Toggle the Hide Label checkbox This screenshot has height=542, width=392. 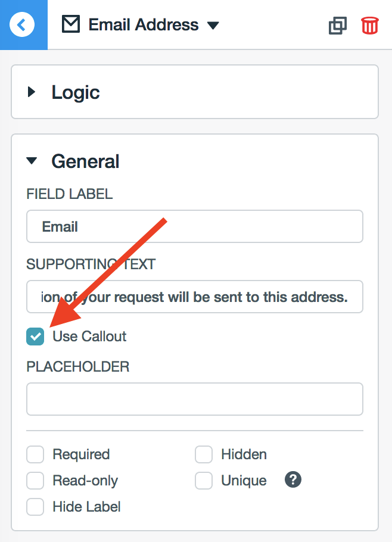pos(36,507)
